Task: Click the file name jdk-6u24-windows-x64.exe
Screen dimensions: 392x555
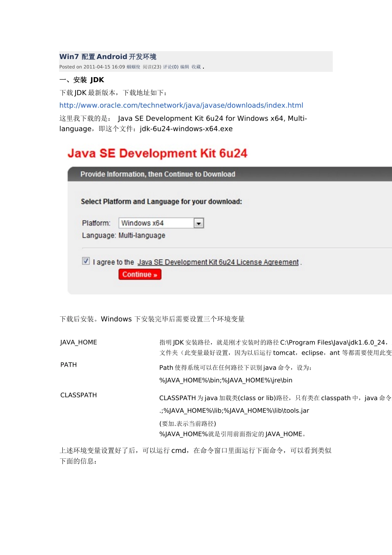Action: tap(186, 129)
